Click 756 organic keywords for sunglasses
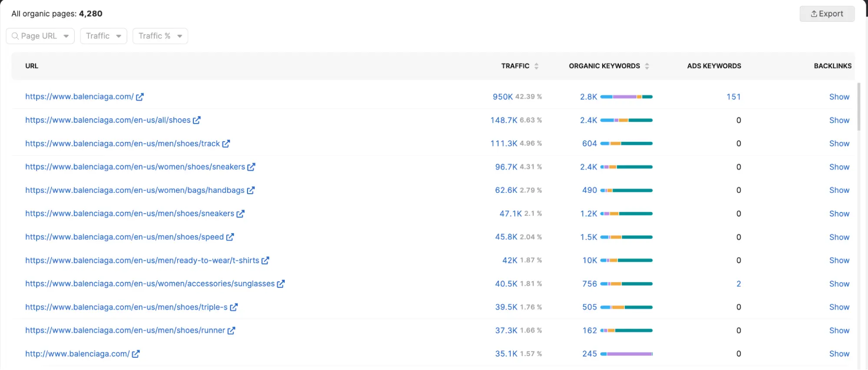868x370 pixels. coord(589,284)
